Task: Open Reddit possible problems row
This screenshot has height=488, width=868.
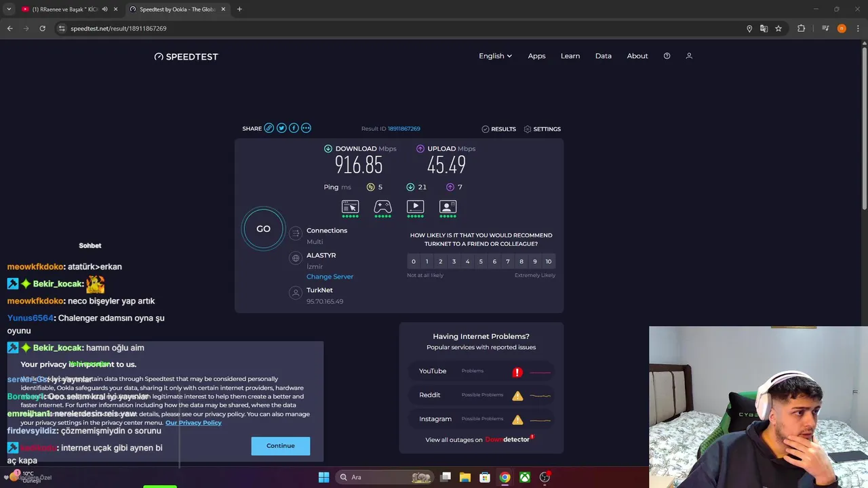Action: pos(481,395)
